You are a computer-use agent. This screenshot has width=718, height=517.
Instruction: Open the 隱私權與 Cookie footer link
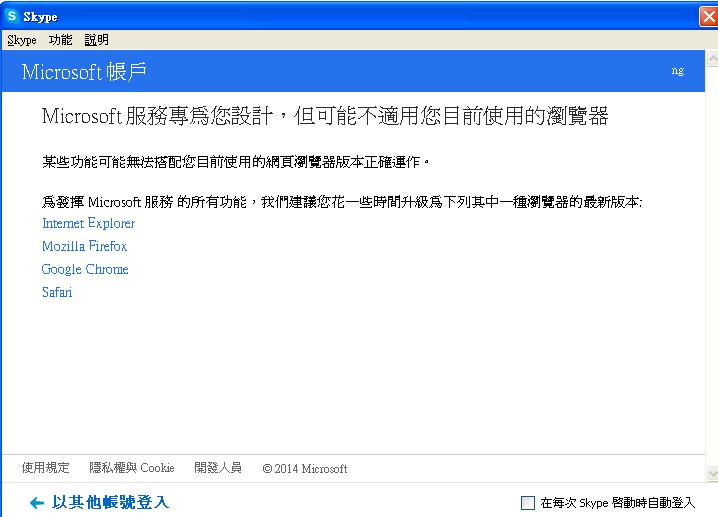click(132, 468)
